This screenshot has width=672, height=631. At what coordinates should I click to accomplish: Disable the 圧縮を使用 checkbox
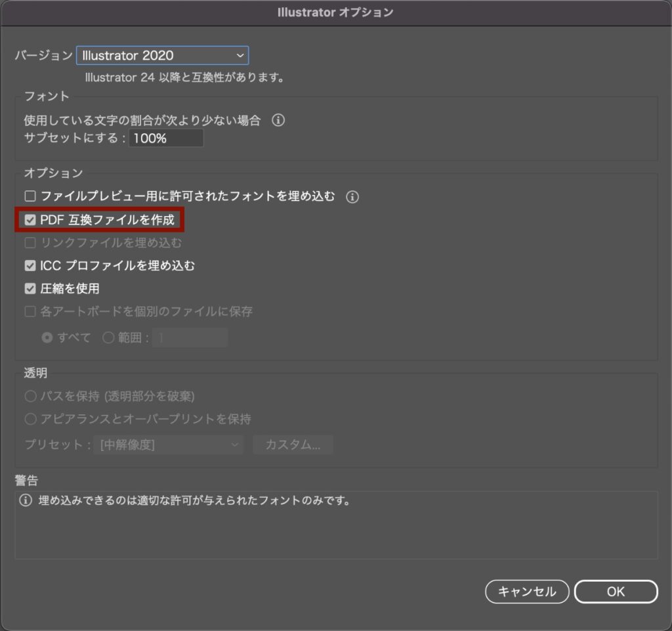click(x=30, y=289)
